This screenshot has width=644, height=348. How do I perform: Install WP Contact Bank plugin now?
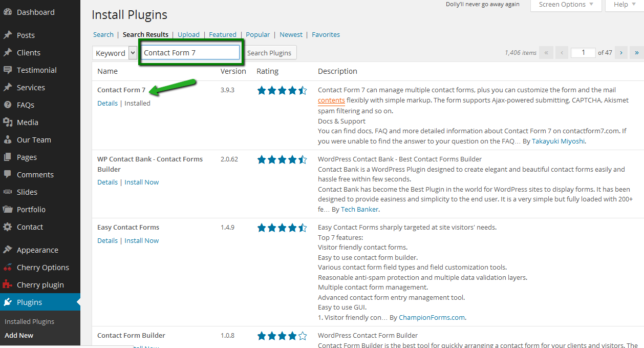pyautogui.click(x=142, y=182)
